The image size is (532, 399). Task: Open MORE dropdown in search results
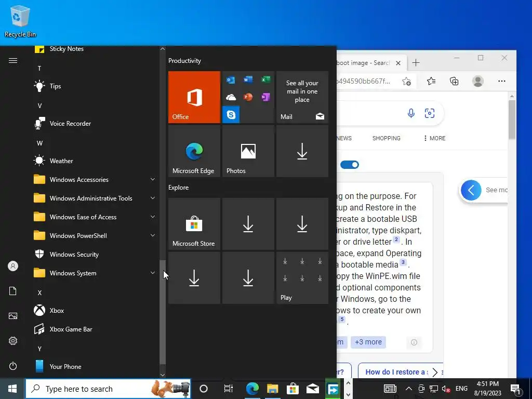click(x=435, y=138)
